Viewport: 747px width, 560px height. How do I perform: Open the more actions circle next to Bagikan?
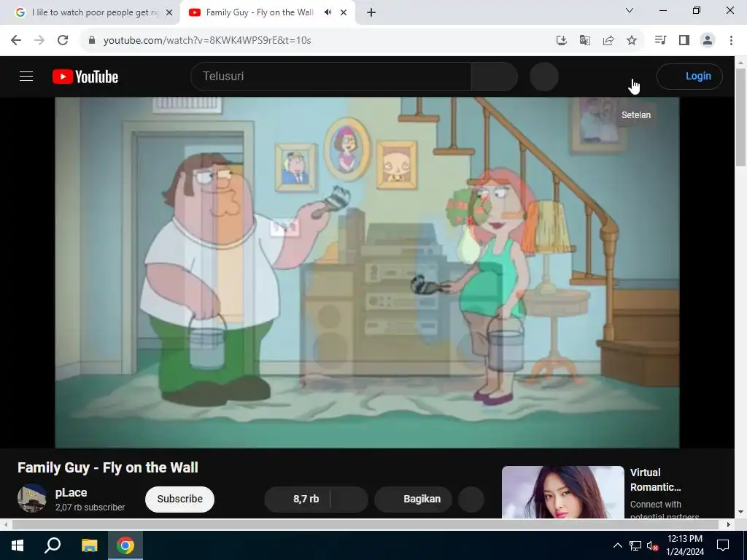click(471, 499)
